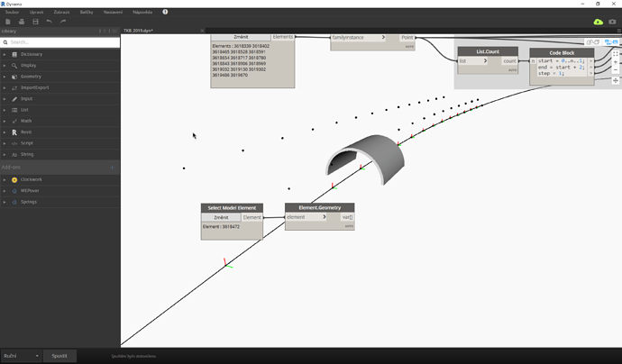Click the zoom to fit icon
This screenshot has height=364, width=622.
(x=616, y=54)
